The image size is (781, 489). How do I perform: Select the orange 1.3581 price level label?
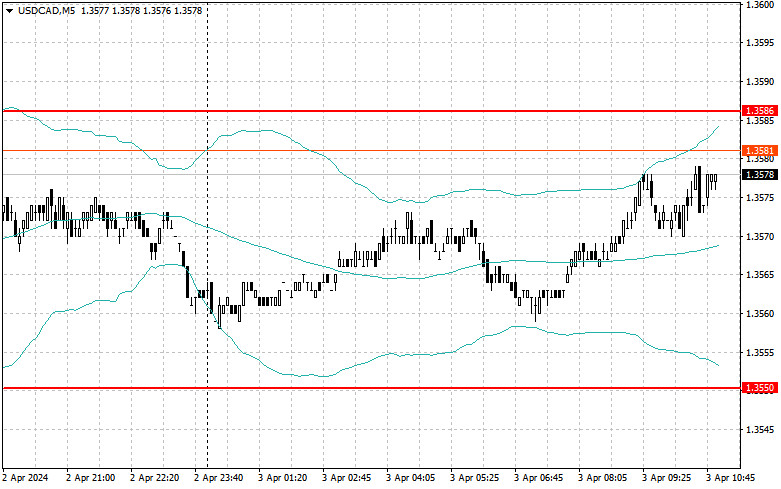tap(760, 150)
